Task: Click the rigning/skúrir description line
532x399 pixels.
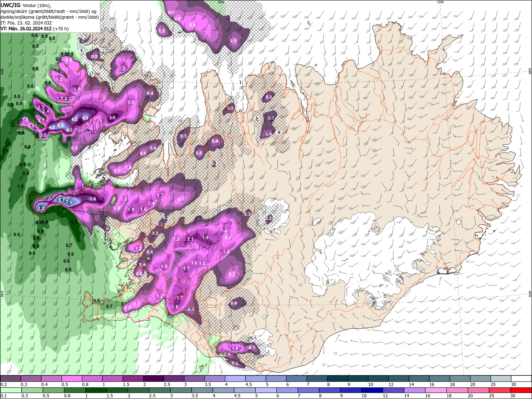Action: (49, 11)
